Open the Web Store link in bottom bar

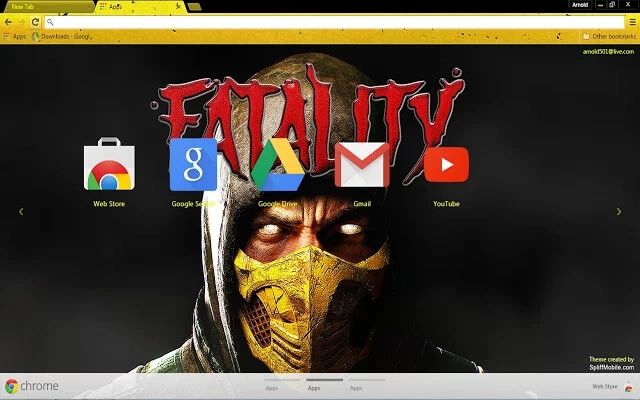tap(612, 386)
